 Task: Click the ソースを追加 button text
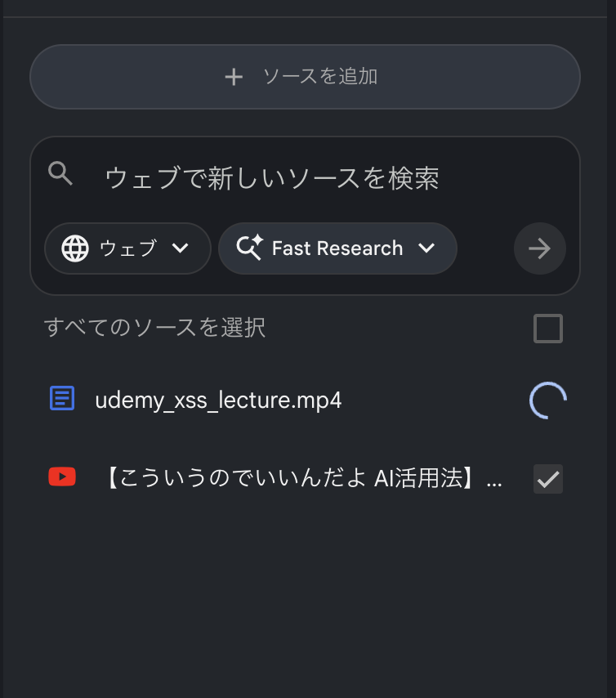pos(320,77)
